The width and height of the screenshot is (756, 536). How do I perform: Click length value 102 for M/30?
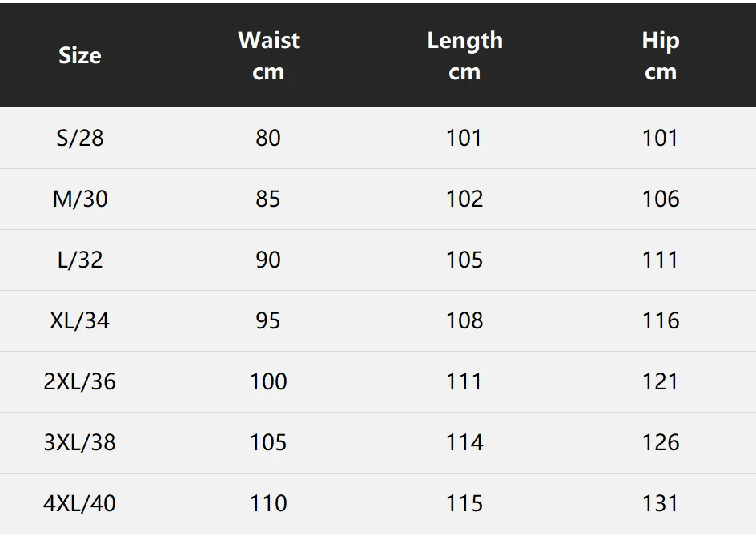coord(464,199)
